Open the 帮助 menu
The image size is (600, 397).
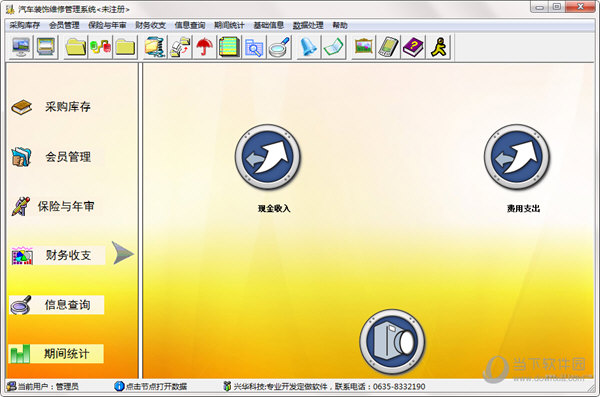click(340, 25)
